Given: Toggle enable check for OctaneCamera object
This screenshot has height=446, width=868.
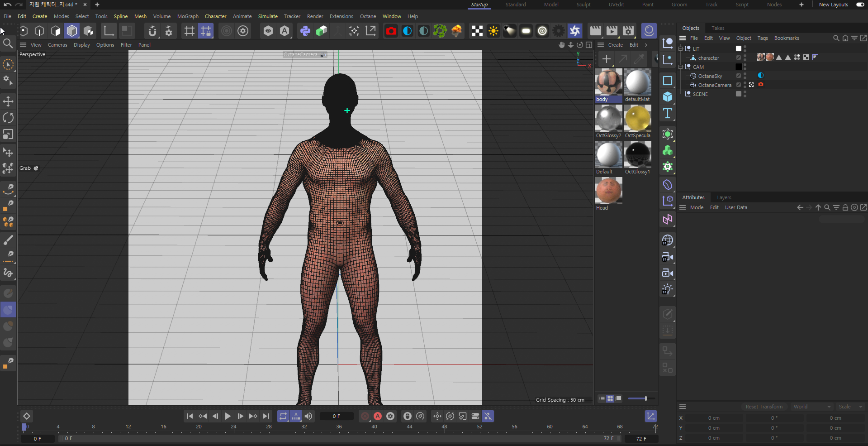Looking at the screenshot, I should click(x=739, y=85).
